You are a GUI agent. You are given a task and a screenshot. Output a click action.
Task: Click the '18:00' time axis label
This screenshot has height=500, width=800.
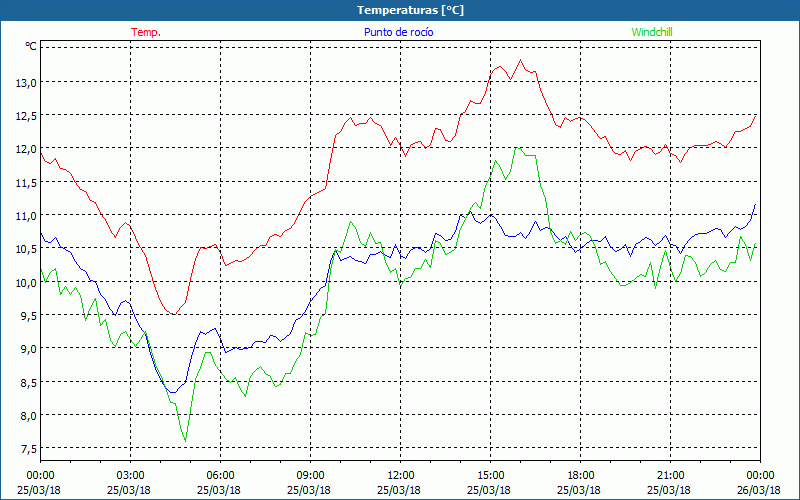pyautogui.click(x=580, y=476)
